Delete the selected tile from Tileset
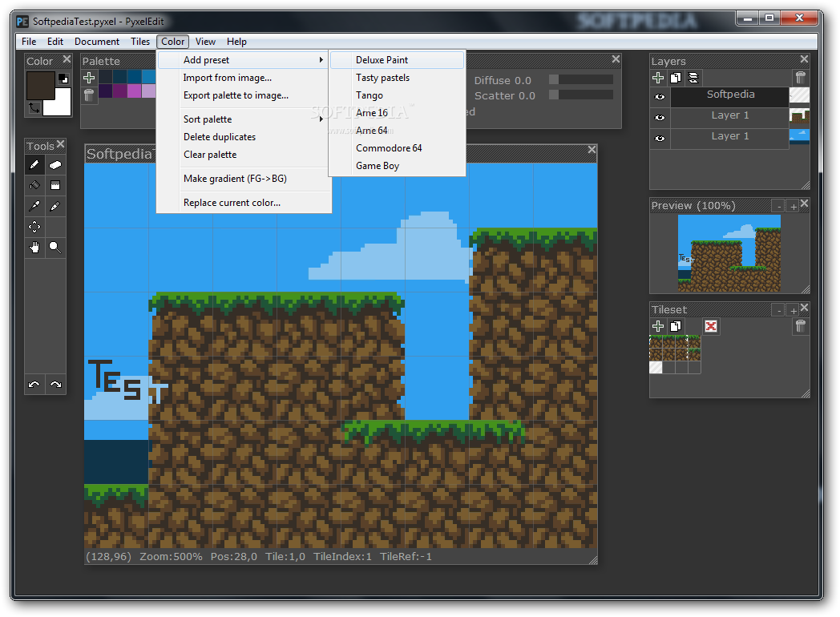840x617 pixels. (x=801, y=326)
